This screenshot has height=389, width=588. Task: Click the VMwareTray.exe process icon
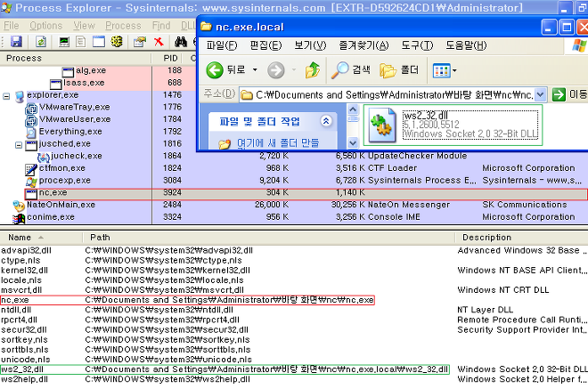click(x=31, y=109)
